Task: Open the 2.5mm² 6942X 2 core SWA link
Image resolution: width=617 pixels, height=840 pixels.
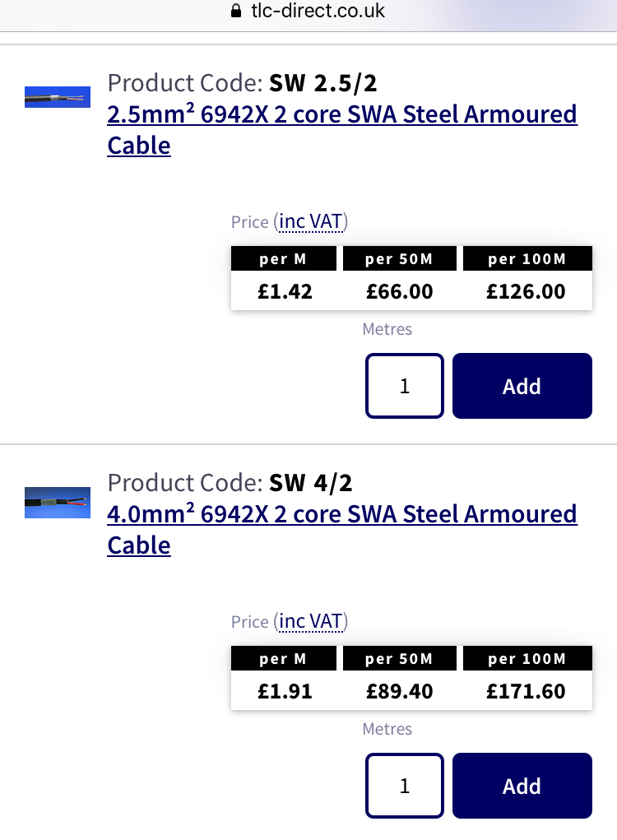Action: pyautogui.click(x=341, y=114)
